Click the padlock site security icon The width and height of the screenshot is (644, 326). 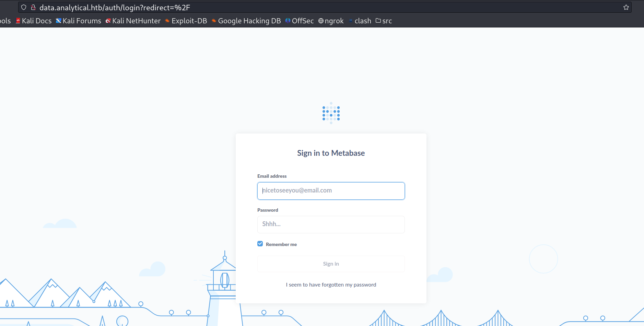[33, 7]
